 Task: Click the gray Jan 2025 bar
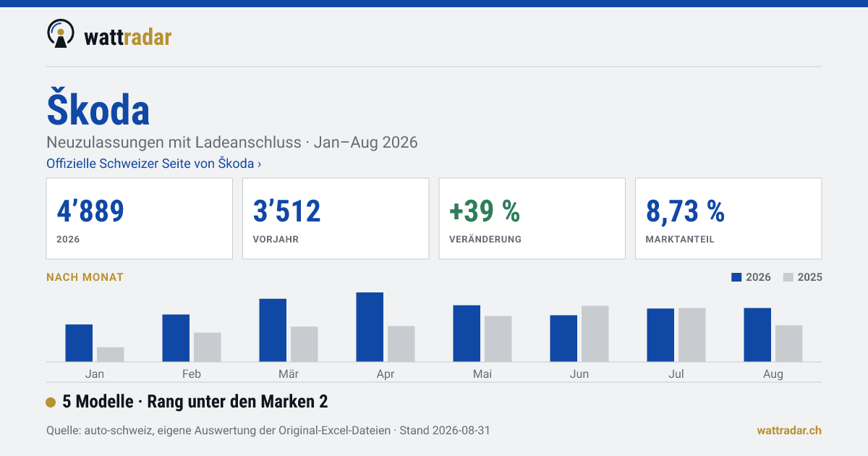(111, 355)
